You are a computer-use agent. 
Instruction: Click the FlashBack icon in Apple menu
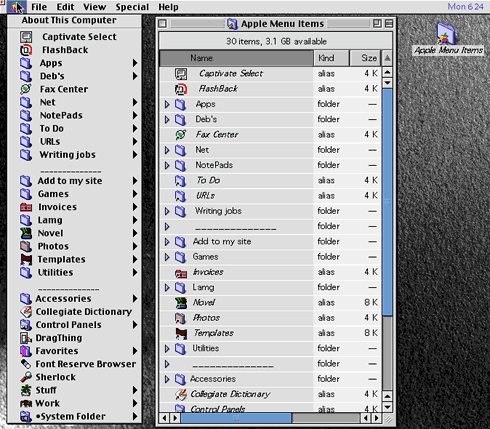[26, 50]
